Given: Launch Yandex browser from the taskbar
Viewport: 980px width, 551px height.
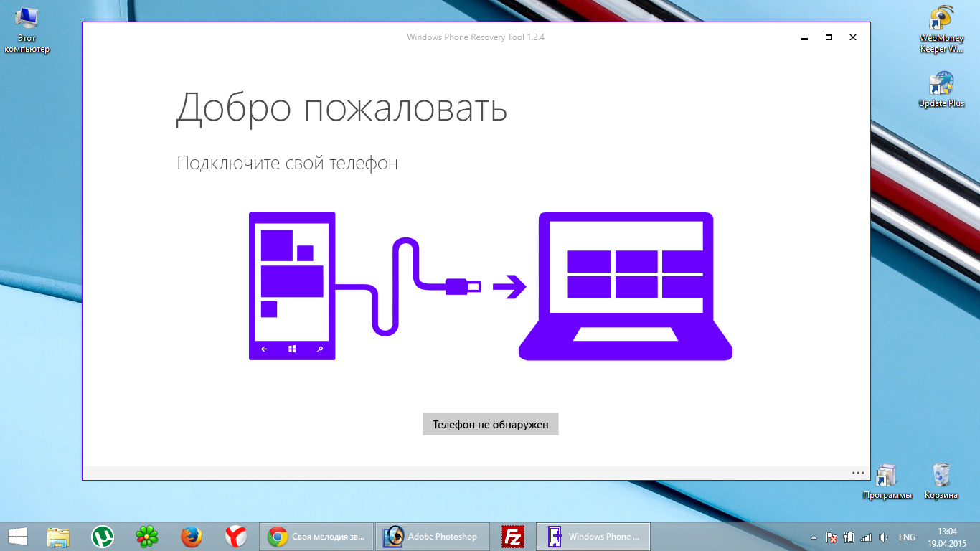Looking at the screenshot, I should 236,536.
